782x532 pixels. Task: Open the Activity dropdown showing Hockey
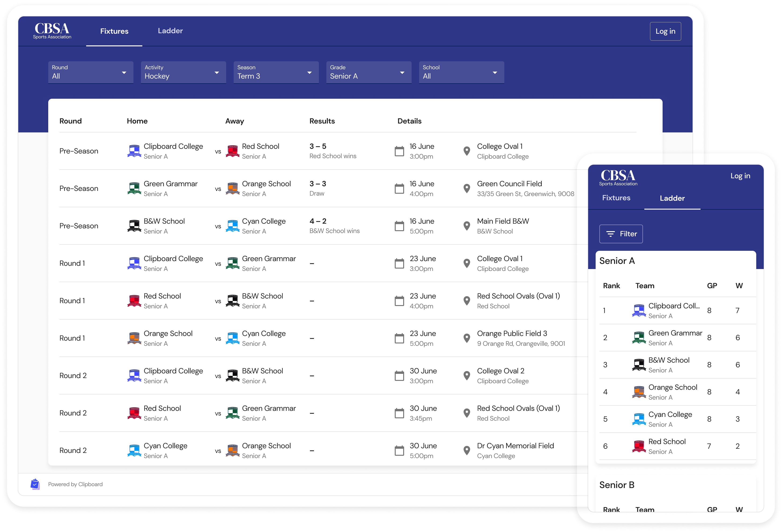[183, 72]
